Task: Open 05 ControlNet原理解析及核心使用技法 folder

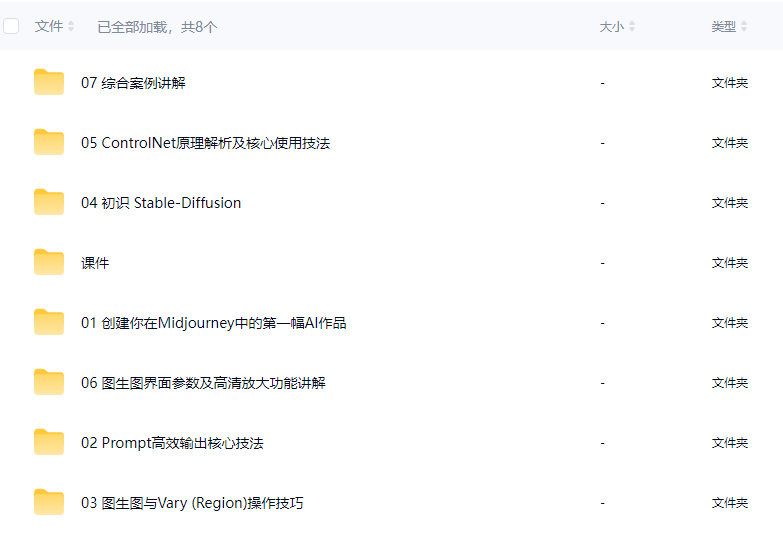Action: click(x=205, y=143)
